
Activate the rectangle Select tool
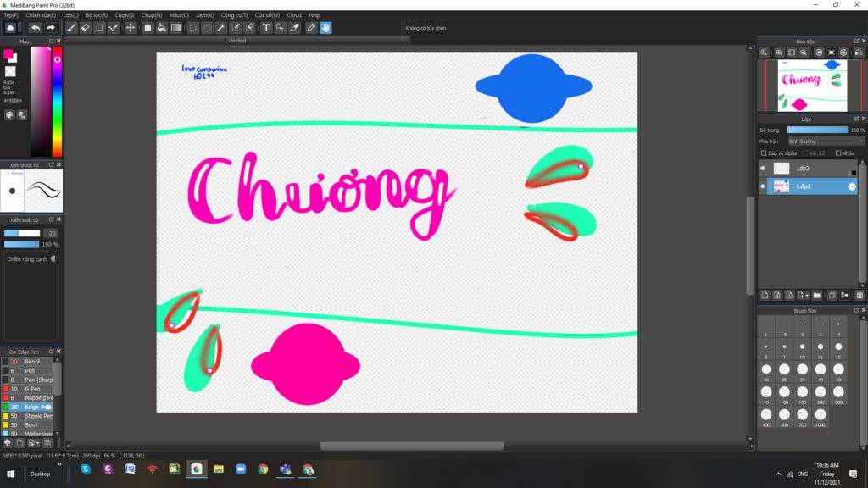[x=192, y=28]
